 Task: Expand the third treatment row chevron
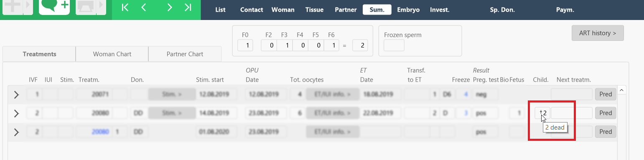pyautogui.click(x=16, y=132)
